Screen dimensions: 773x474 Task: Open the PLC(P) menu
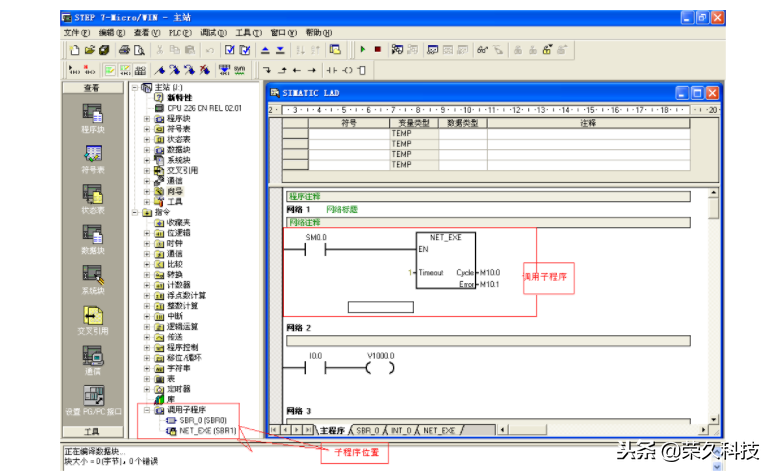(x=180, y=33)
